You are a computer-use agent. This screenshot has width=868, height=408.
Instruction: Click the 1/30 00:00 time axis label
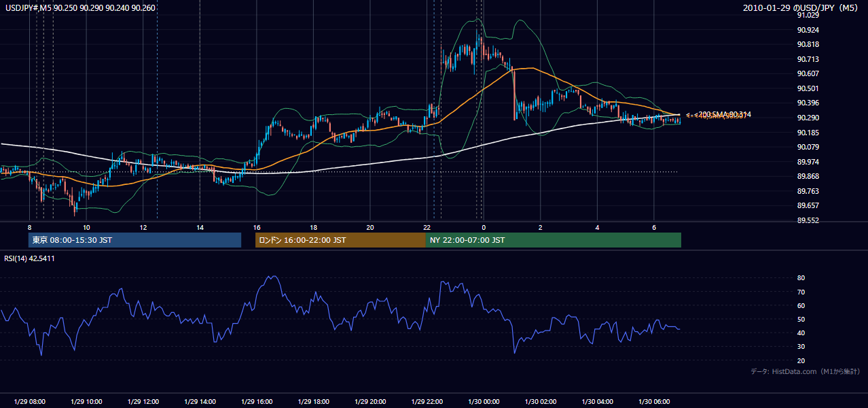[484, 402]
